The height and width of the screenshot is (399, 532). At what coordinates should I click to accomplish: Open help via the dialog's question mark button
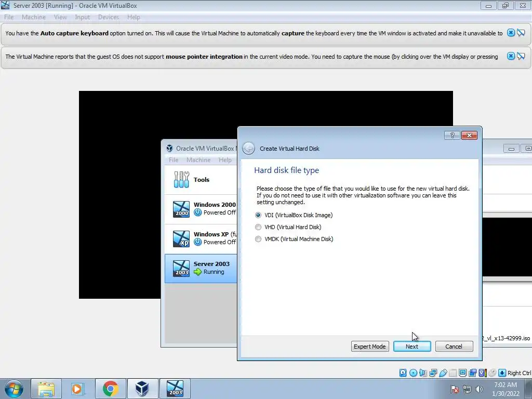click(x=452, y=136)
